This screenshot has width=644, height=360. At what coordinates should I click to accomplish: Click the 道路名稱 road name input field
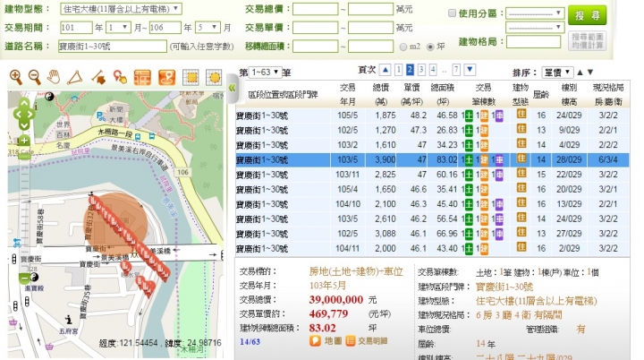point(113,46)
